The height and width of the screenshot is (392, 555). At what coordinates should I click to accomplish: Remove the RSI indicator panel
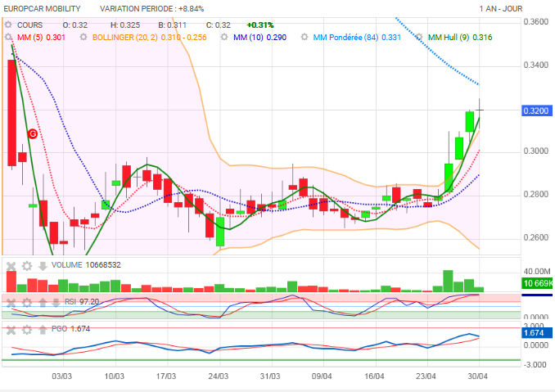tap(11, 301)
